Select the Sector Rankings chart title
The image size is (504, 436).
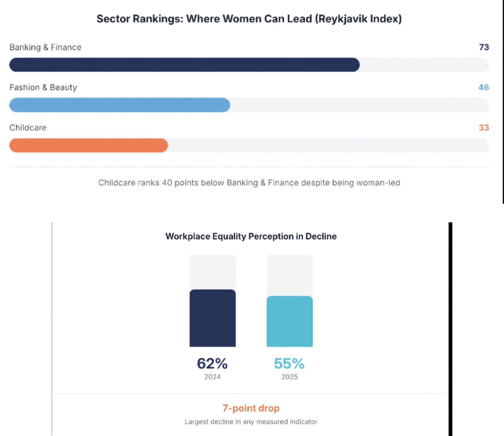(249, 19)
